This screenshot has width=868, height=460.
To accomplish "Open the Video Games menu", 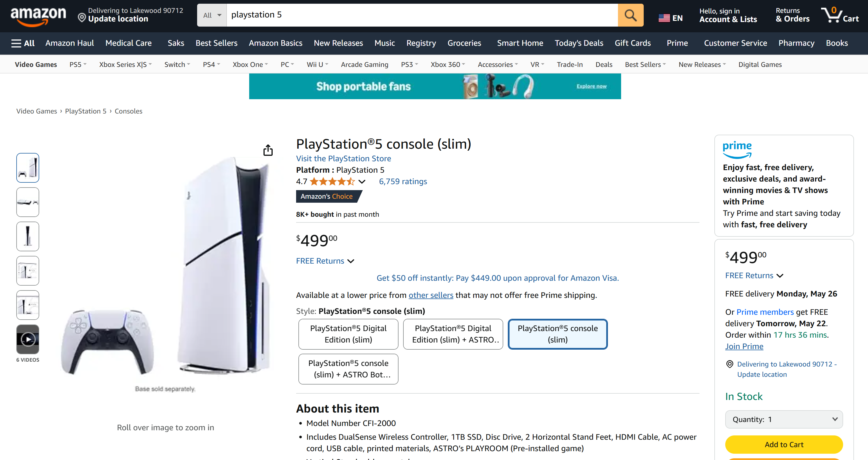I will tap(36, 64).
